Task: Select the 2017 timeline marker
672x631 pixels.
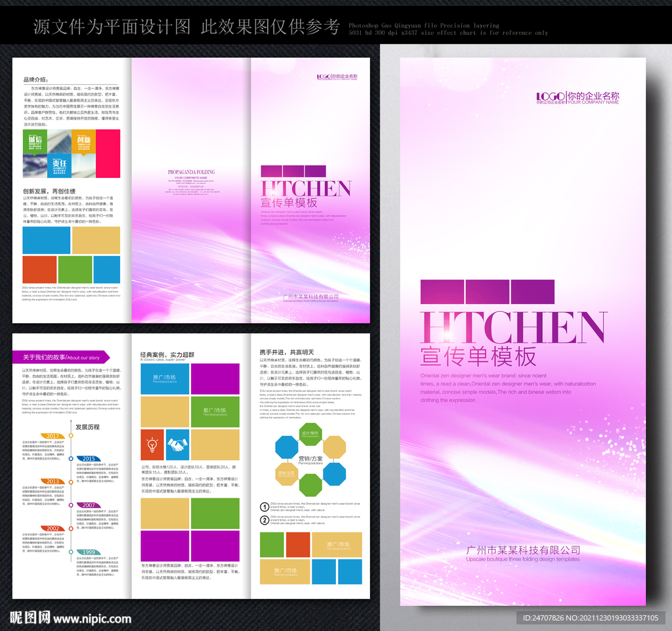Action: (52, 436)
